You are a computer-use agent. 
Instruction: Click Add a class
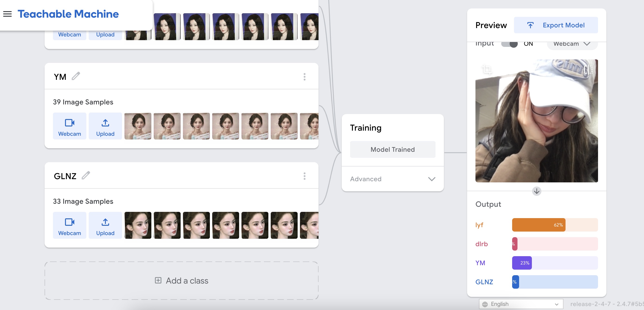click(x=182, y=281)
